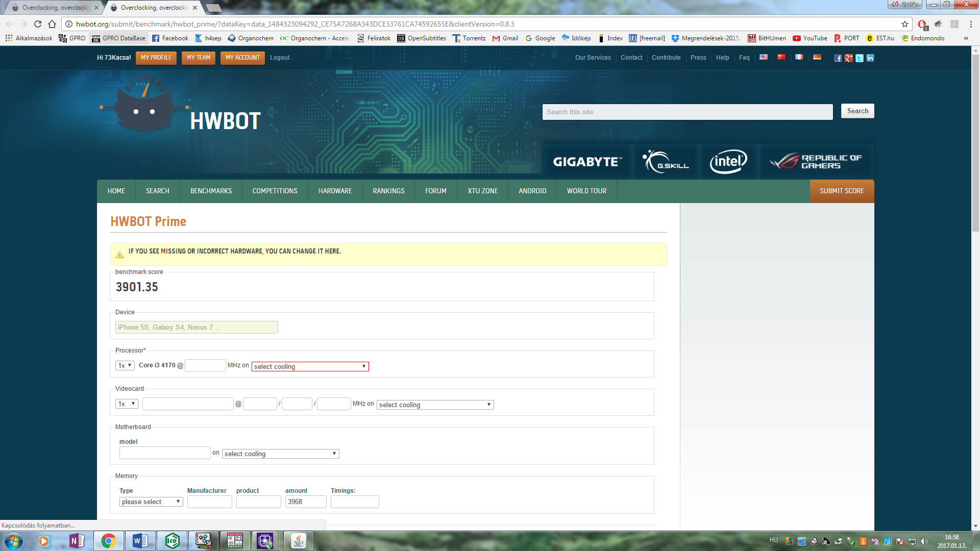Image resolution: width=980 pixels, height=551 pixels.
Task: Go to browser home page icon
Action: (52, 24)
